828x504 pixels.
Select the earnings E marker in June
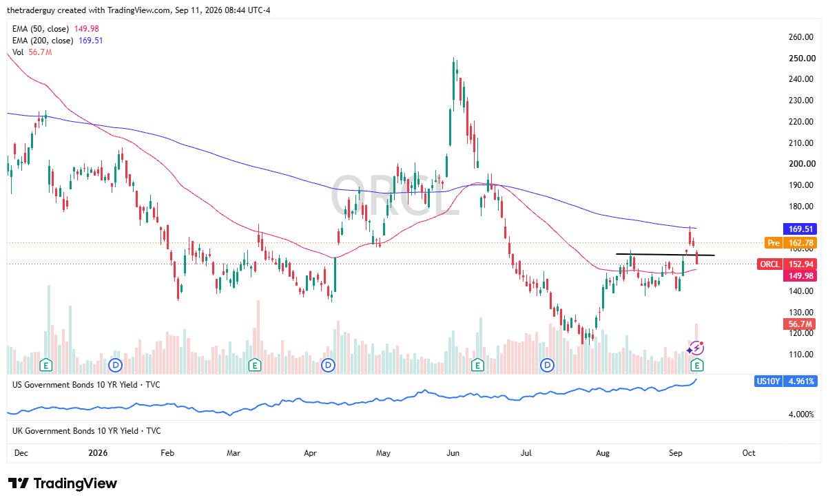[x=477, y=364]
